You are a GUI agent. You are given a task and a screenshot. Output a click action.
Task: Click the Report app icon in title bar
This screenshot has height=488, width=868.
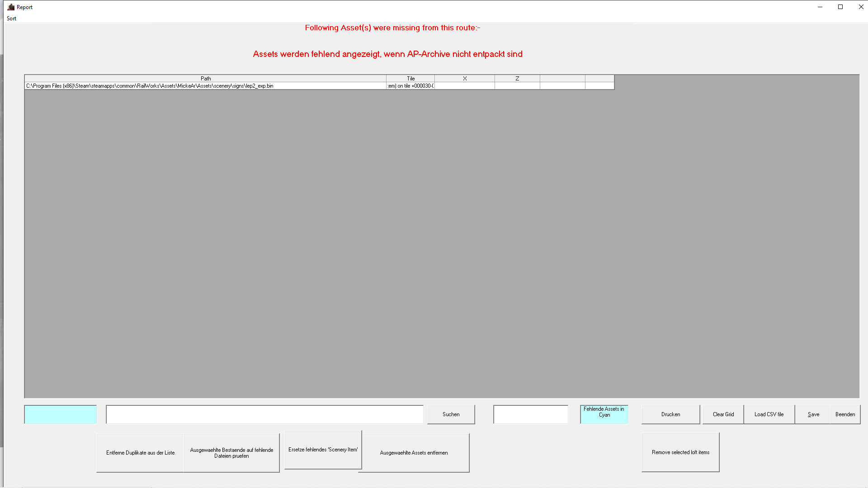click(x=11, y=7)
